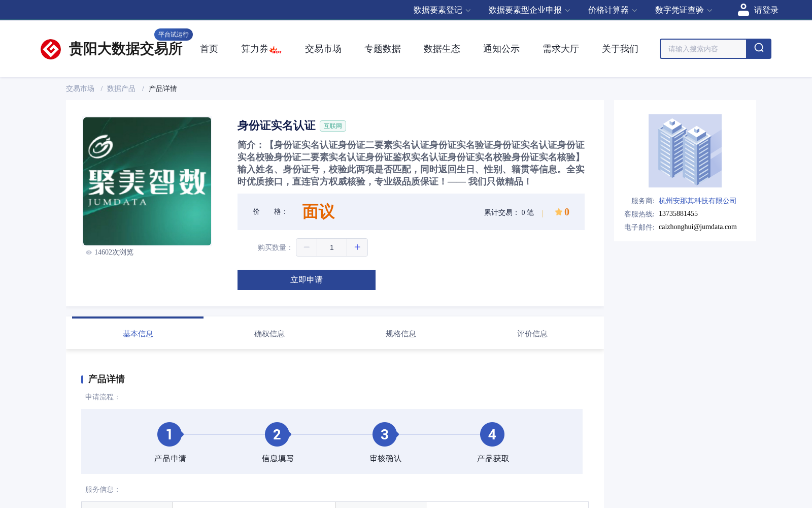The height and width of the screenshot is (508, 812).
Task: Expand 数字凭证查验 dropdown
Action: [684, 10]
